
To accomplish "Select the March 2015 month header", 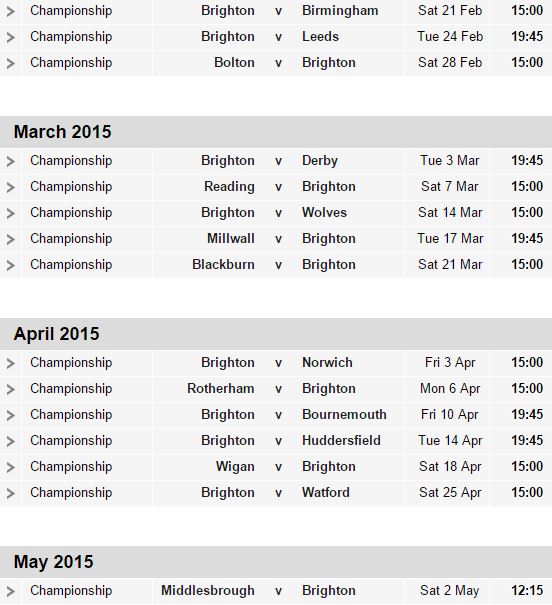I will coord(276,132).
